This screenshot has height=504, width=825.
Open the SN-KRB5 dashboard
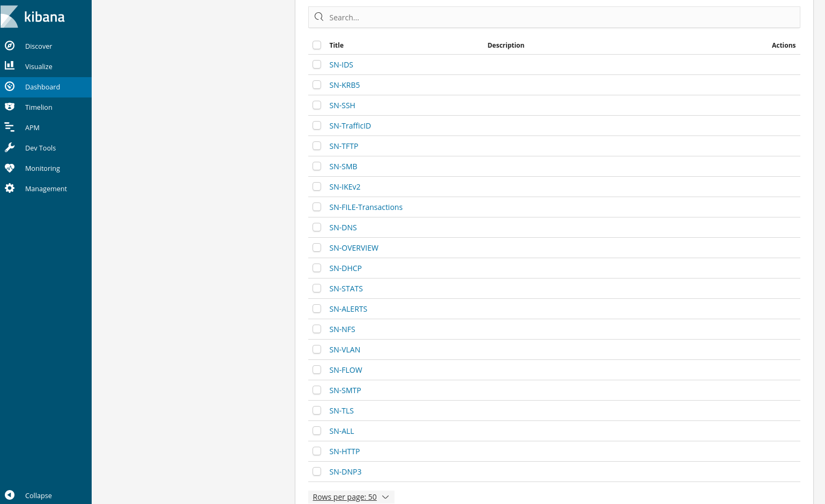click(344, 85)
